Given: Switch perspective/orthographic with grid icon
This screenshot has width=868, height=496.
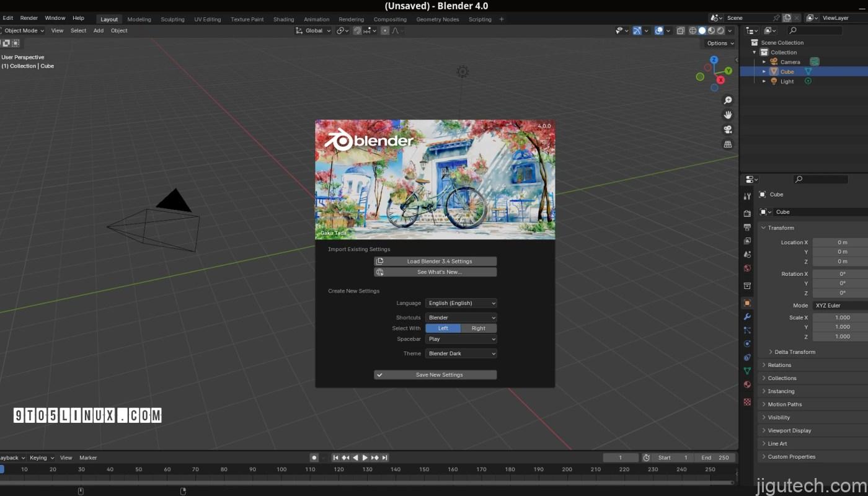Looking at the screenshot, I should pyautogui.click(x=728, y=144).
